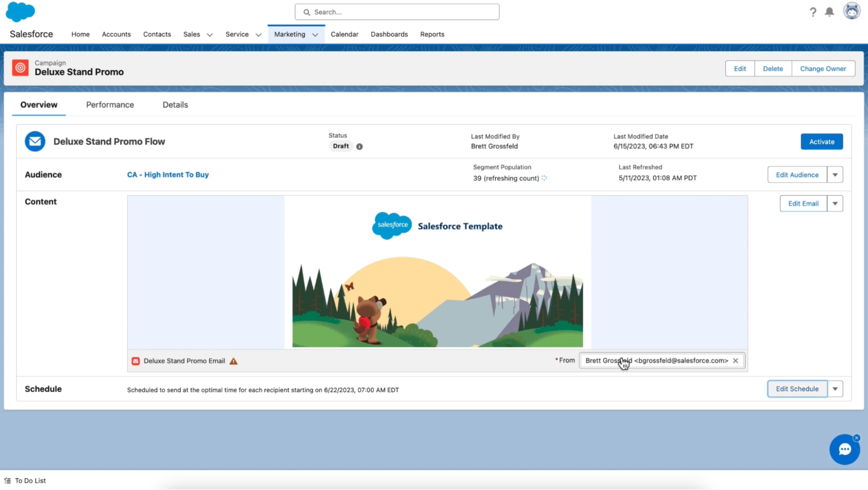This screenshot has height=490, width=868.
Task: Click the Draft status badge
Action: [x=341, y=146]
